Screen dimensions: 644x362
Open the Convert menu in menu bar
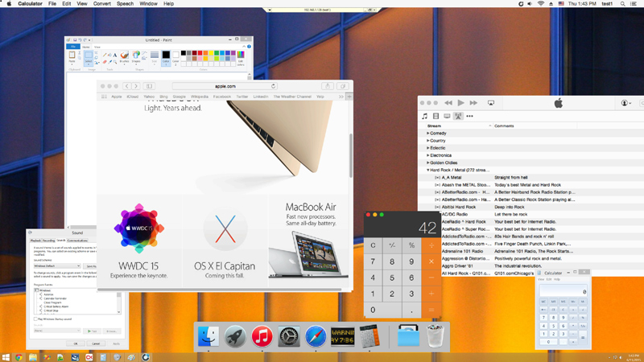tap(103, 4)
